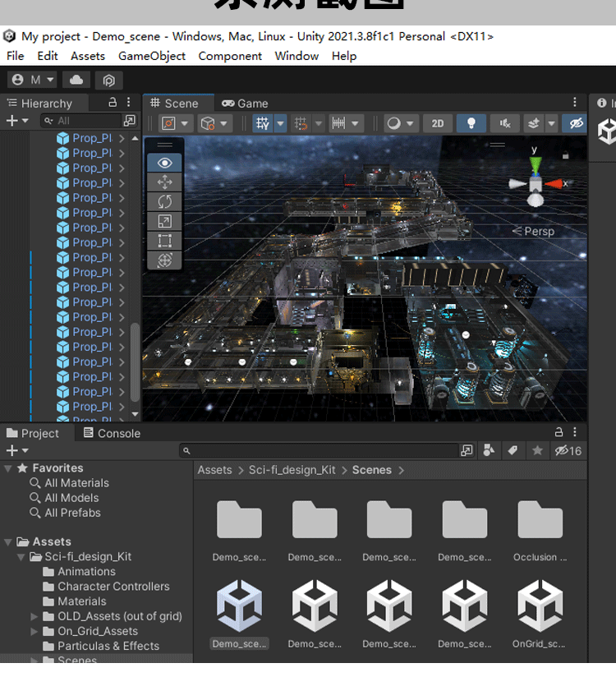Click the Project panel search field
Screen dimensions: 616x677
[320, 450]
